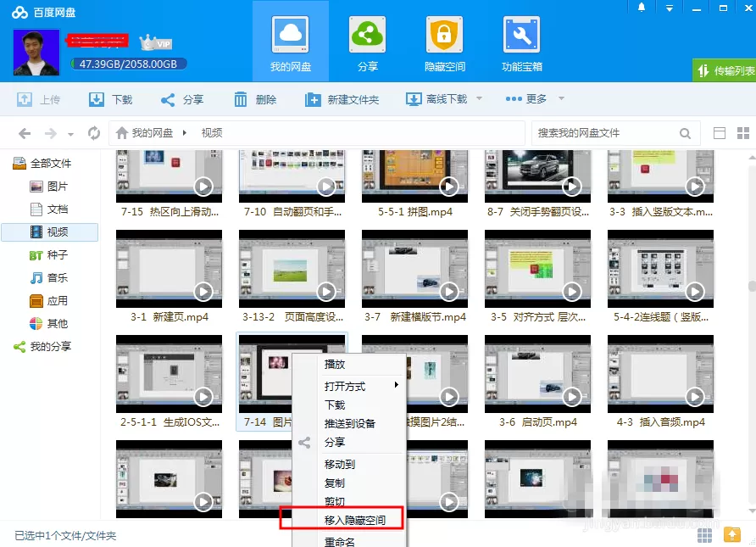Select the 3-6 启动页.mp4 thumbnail

click(537, 374)
